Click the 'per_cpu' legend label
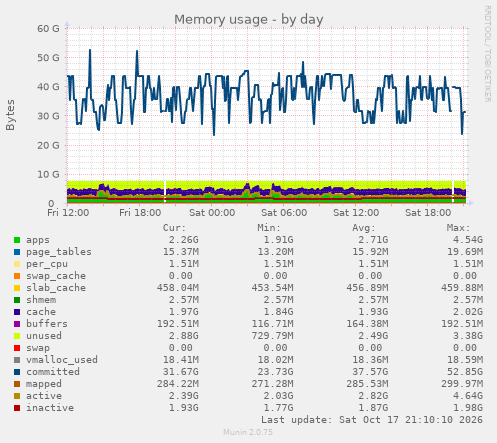497x443 pixels. (47, 264)
